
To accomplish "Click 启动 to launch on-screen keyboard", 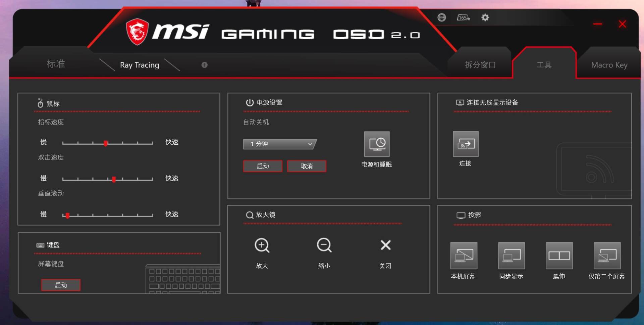I will tap(61, 285).
